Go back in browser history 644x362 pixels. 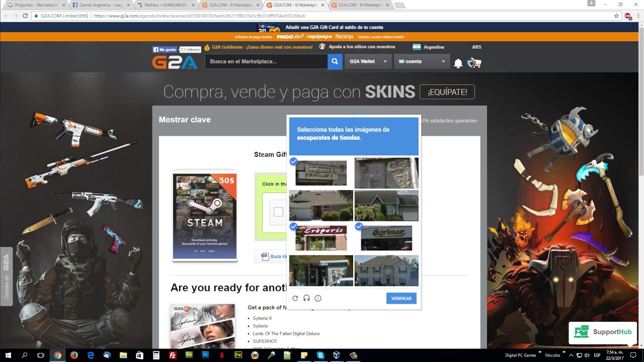[x=6, y=16]
